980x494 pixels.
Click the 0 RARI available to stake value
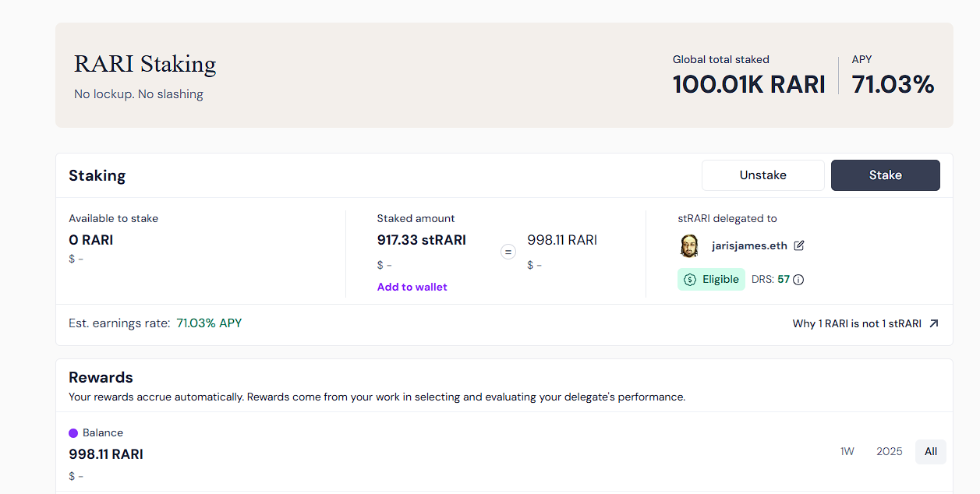tap(90, 240)
